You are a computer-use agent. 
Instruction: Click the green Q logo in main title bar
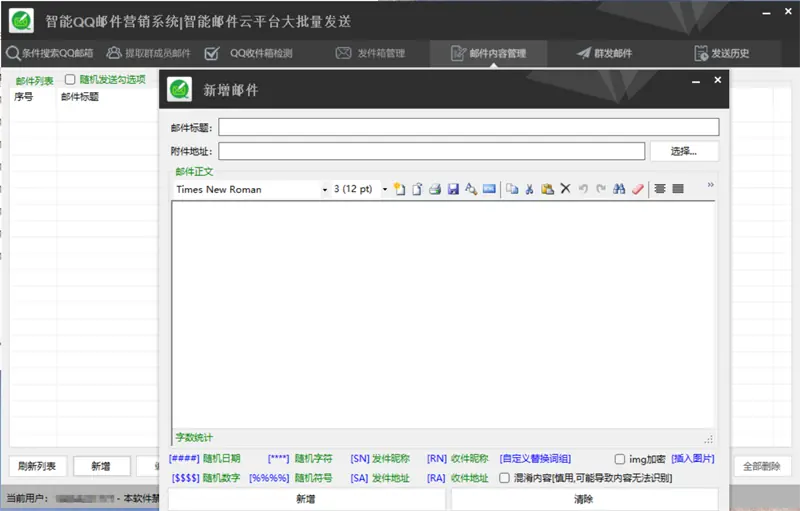(21, 21)
